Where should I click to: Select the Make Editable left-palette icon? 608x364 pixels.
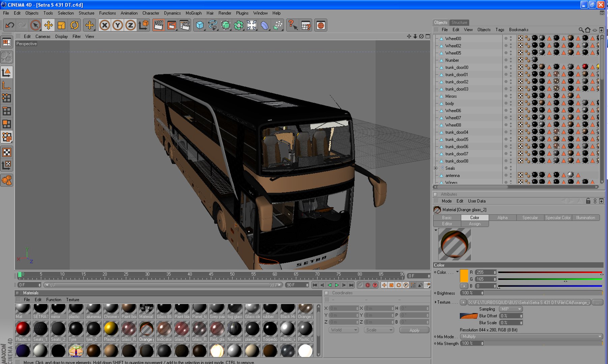tap(7, 57)
